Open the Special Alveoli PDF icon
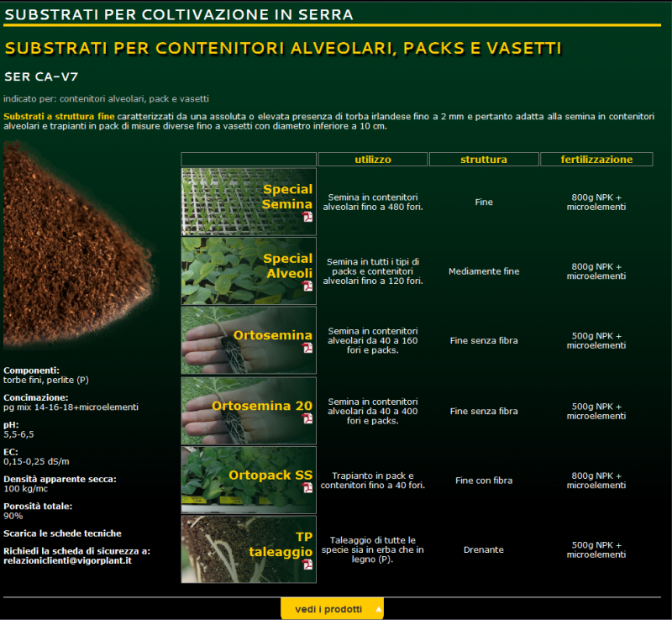 click(307, 286)
